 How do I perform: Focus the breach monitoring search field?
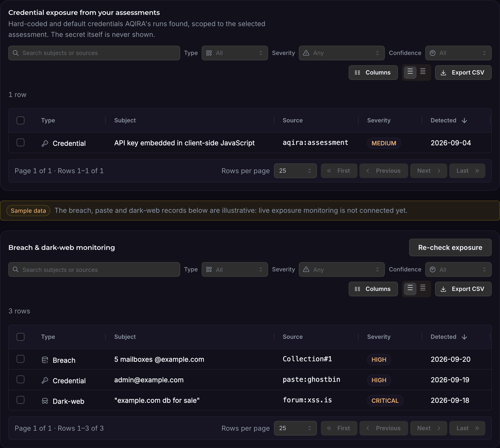(x=94, y=269)
